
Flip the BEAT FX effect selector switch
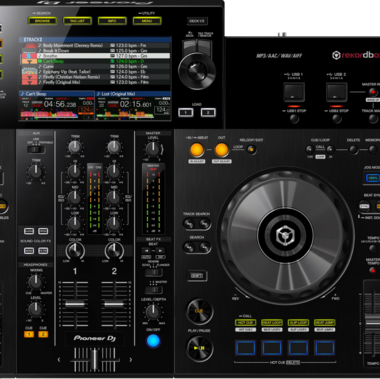coord(153,273)
